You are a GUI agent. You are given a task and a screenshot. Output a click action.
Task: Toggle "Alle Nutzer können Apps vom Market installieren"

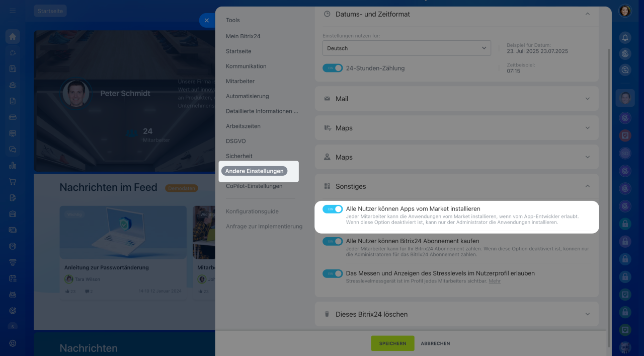[333, 209]
